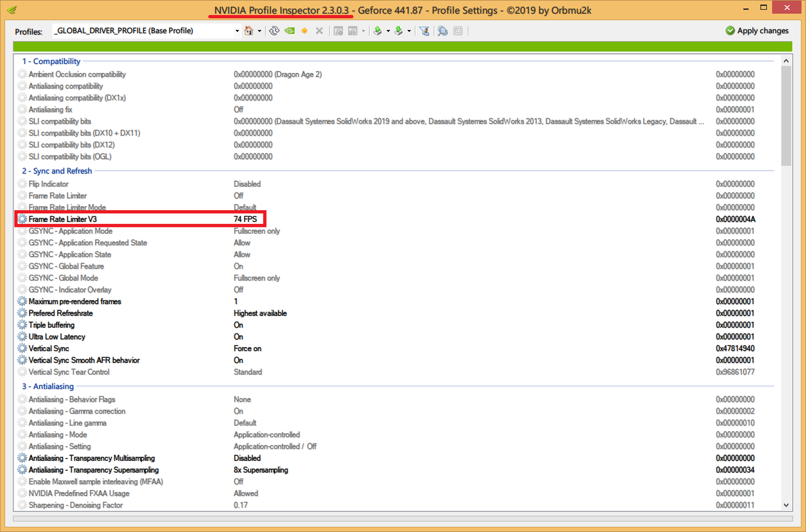Select the Ultra Low Latency setting row
This screenshot has width=806, height=532.
(397, 336)
